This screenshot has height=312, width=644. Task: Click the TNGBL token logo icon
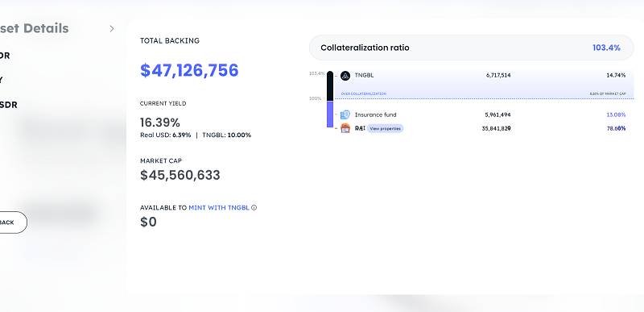click(x=345, y=76)
